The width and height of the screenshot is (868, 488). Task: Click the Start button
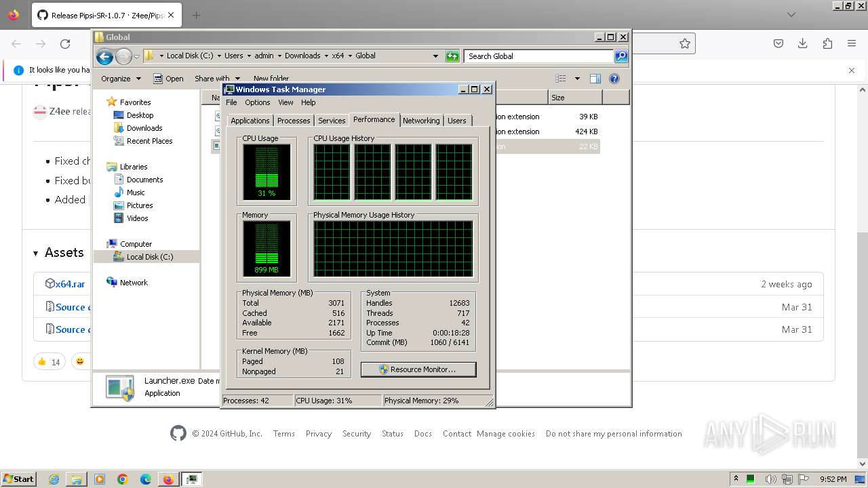(x=18, y=479)
